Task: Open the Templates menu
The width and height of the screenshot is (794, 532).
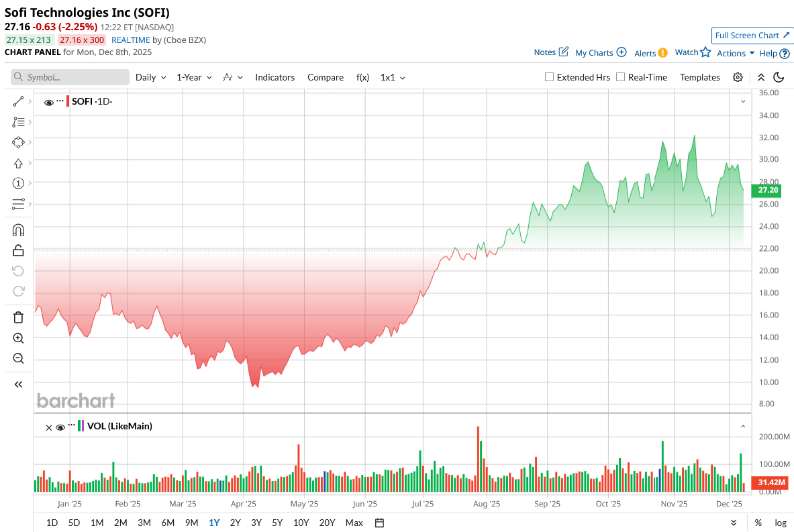Action: tap(700, 77)
